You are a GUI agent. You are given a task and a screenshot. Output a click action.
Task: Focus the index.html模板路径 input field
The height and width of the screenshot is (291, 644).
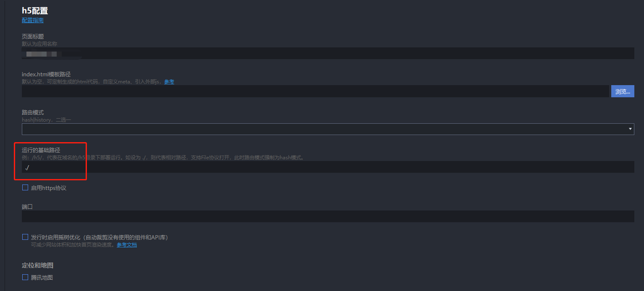[315, 91]
